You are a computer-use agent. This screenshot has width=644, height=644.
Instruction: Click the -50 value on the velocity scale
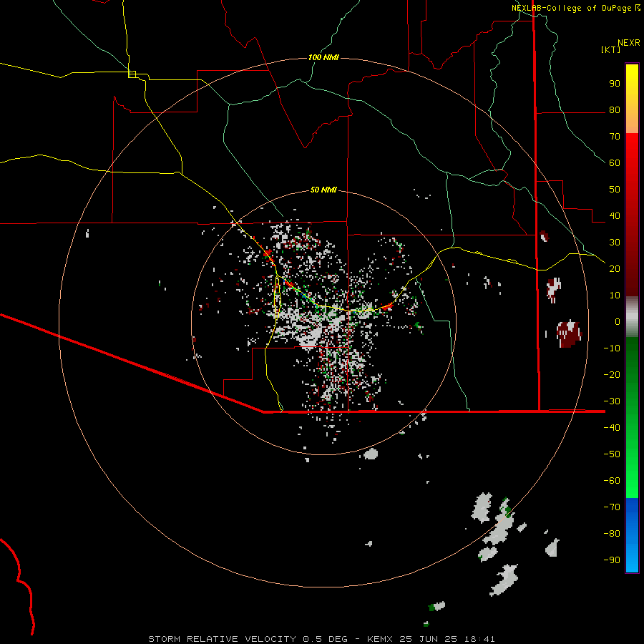coord(612,454)
